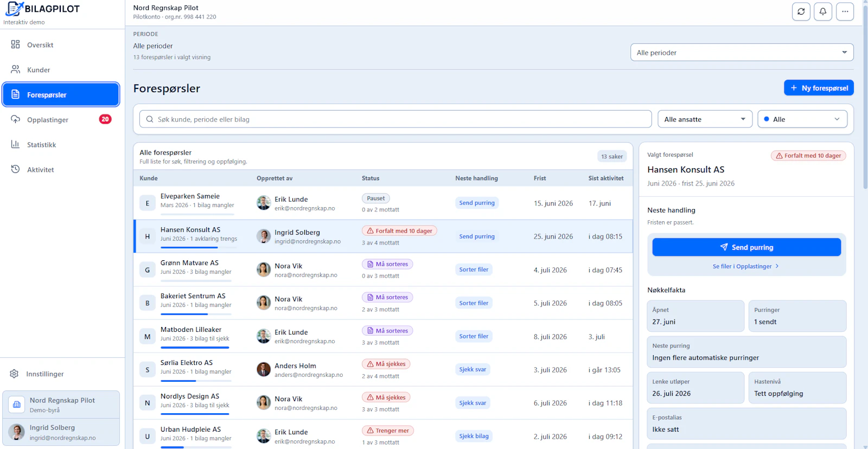Click the Neste handling column header
Screen dimensions: 868x449
point(476,178)
